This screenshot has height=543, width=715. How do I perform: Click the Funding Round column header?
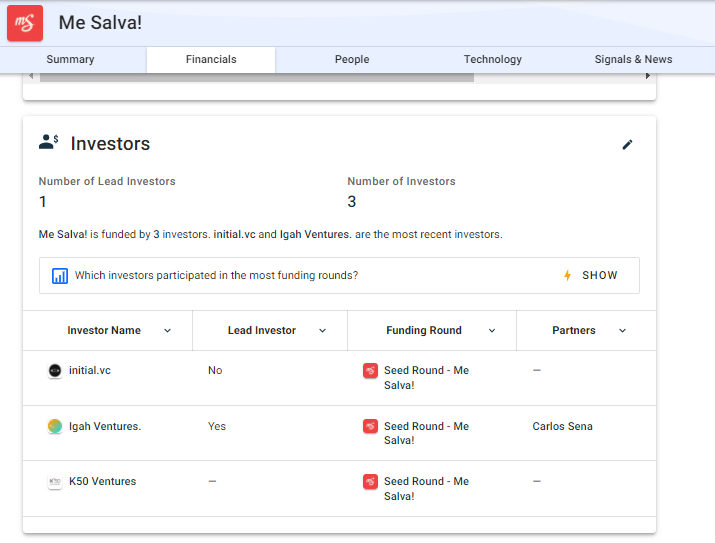[424, 331]
